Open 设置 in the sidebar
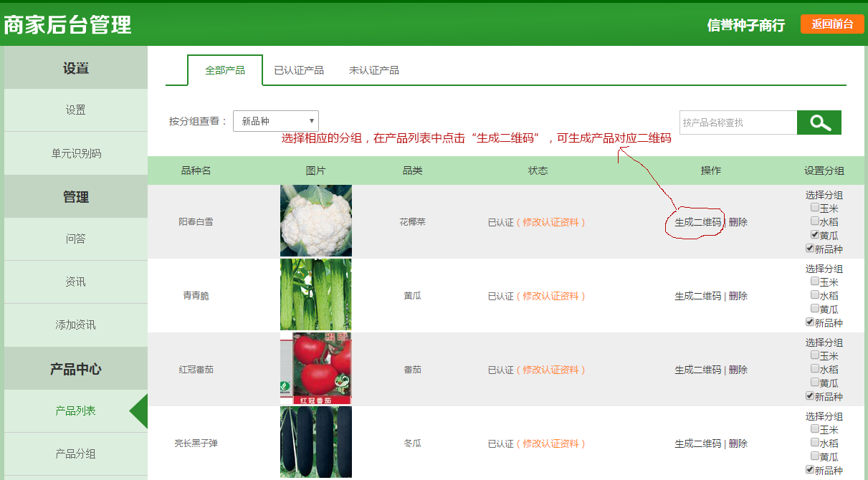 click(x=76, y=110)
